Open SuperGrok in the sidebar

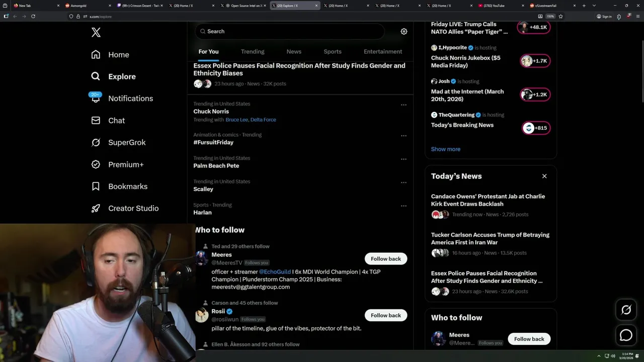click(x=118, y=142)
